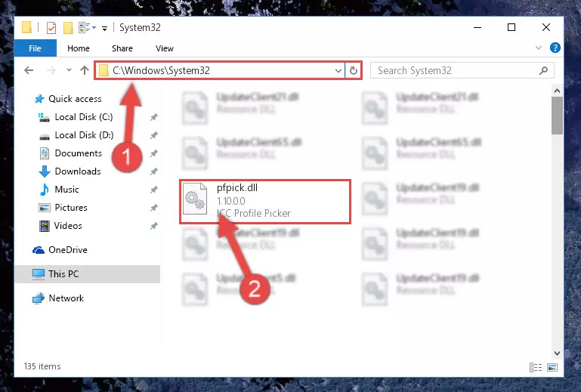This screenshot has width=581, height=392.
Task: Switch to the Home ribbon tab
Action: click(x=78, y=48)
